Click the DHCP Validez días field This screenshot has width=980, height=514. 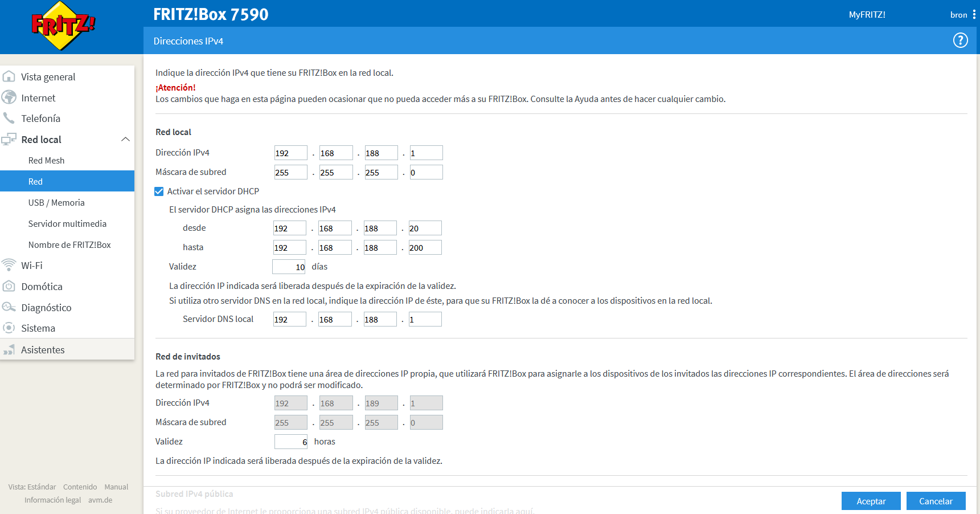coord(290,267)
